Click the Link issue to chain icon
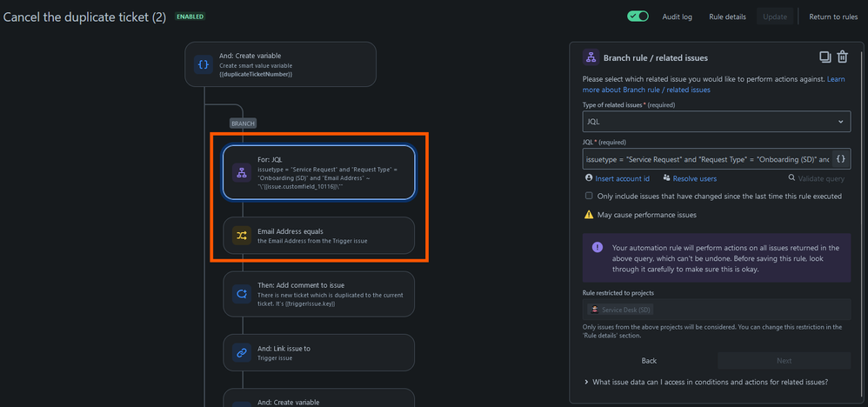The height and width of the screenshot is (407, 868). click(x=242, y=353)
